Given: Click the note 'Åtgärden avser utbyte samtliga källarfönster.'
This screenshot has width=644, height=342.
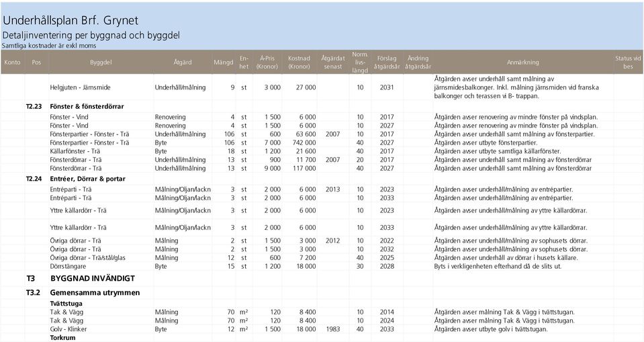Looking at the screenshot, I should (x=498, y=151).
